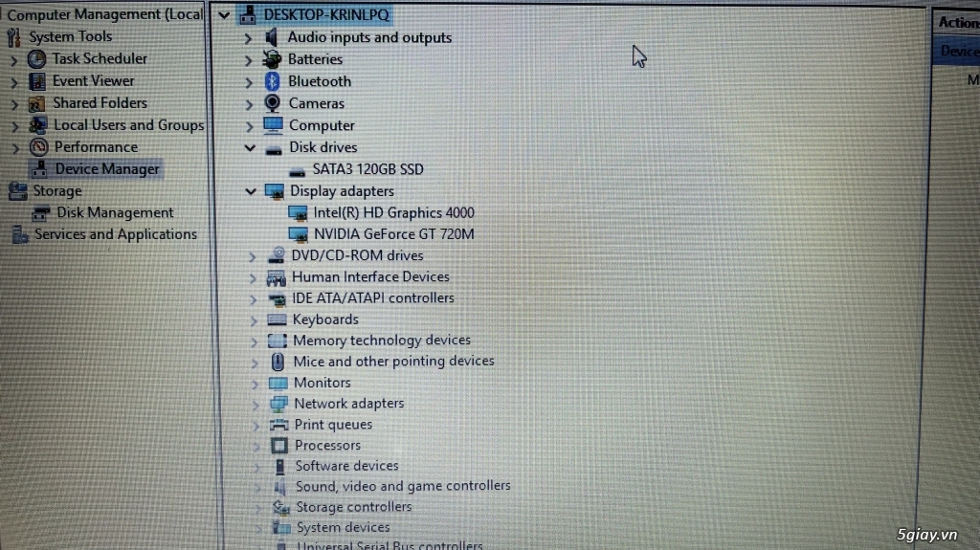Select Shared Folders in System Tools
Viewport: 980px width, 550px height.
[x=100, y=102]
